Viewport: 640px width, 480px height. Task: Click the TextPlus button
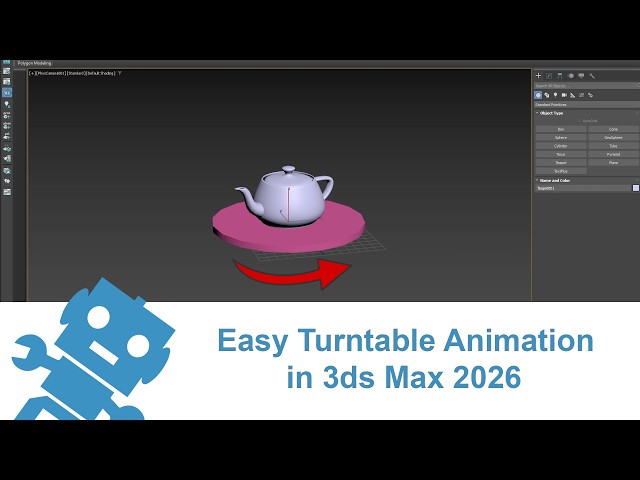pyautogui.click(x=561, y=171)
